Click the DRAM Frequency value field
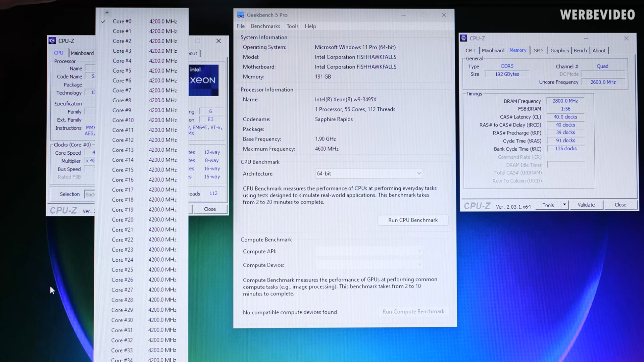644x362 pixels. tap(565, 101)
